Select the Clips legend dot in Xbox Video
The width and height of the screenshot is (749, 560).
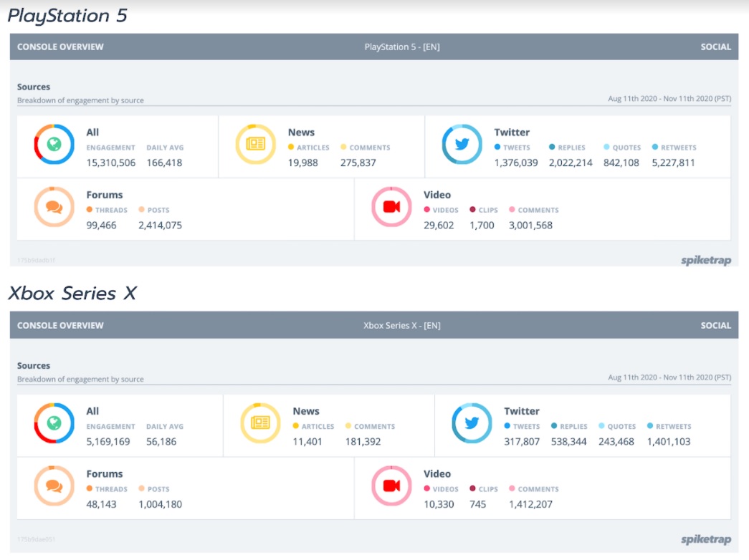coord(472,488)
